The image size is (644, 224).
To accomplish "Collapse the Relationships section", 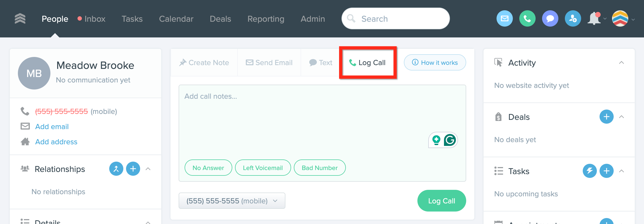I will tap(148, 169).
